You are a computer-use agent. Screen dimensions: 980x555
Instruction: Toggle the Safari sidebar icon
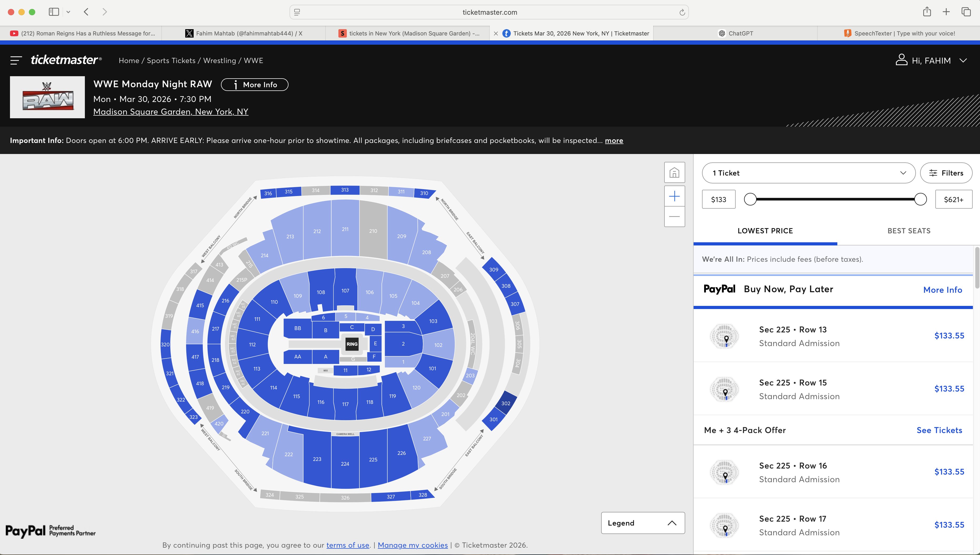[x=54, y=12]
